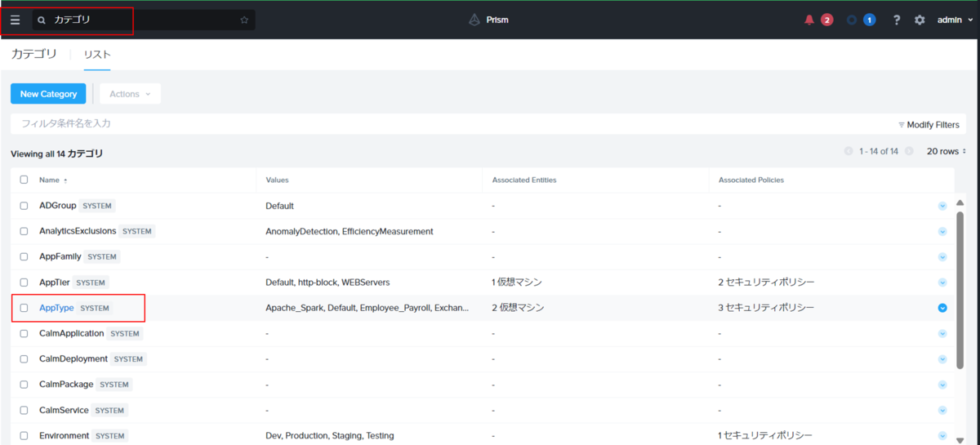Open the Environment category
Screen dimensions: 980x445
pos(65,435)
